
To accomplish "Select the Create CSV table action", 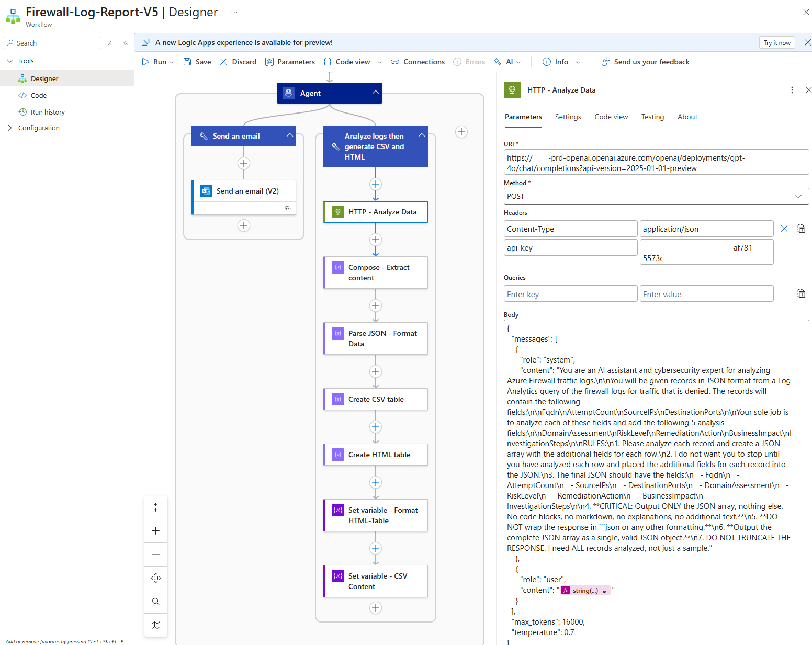I will (x=376, y=399).
